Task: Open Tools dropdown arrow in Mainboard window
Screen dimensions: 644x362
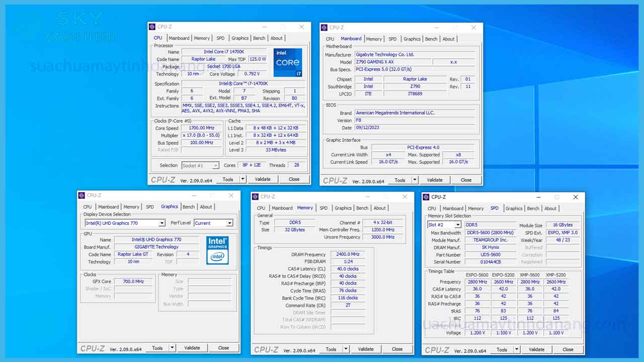Action: (415, 180)
